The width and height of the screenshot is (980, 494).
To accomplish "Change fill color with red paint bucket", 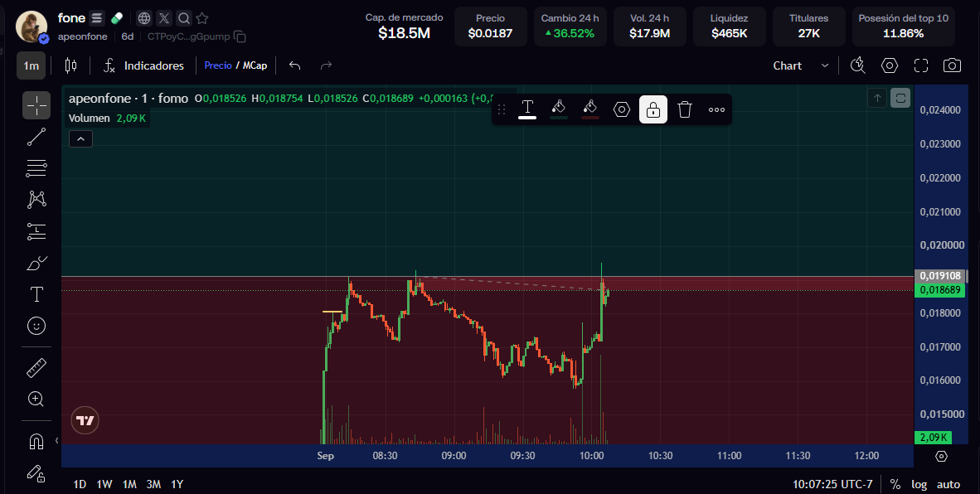I will tap(590, 109).
